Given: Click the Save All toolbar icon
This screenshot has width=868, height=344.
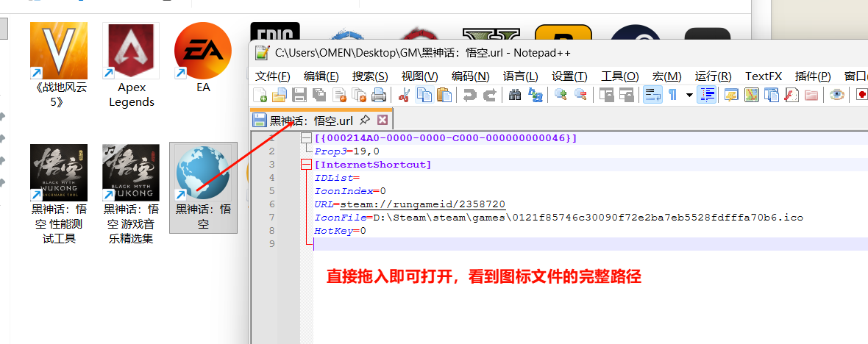Looking at the screenshot, I should [x=319, y=95].
